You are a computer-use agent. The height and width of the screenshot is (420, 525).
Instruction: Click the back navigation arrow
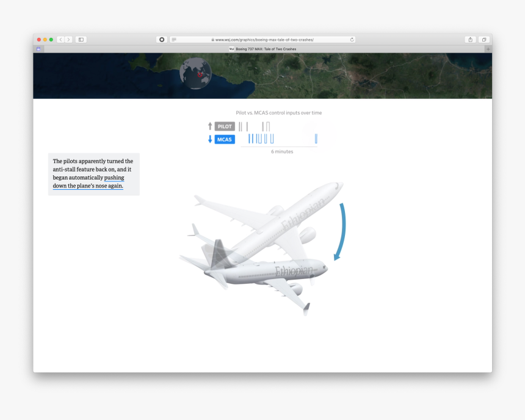[59, 39]
